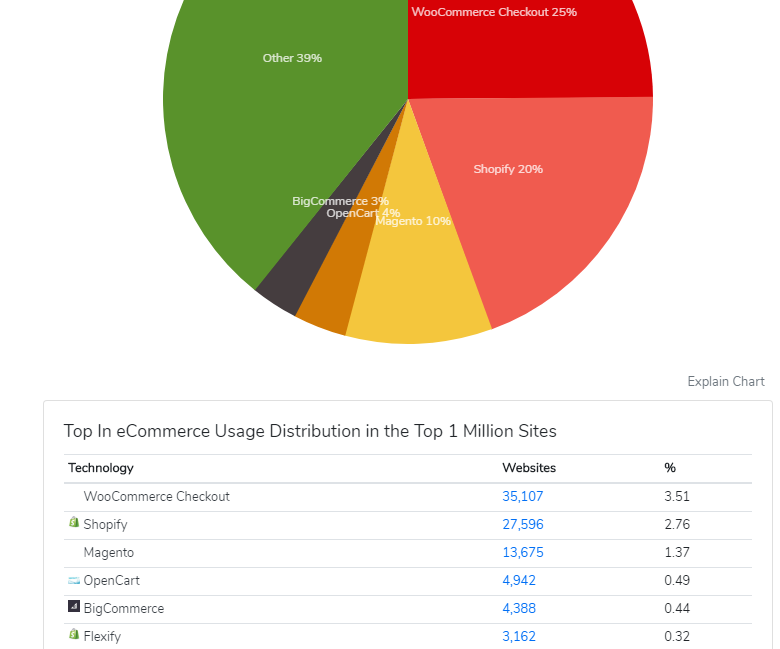Click the 2.76 percentage value
Viewport: 780px width, 649px height.
coord(677,524)
